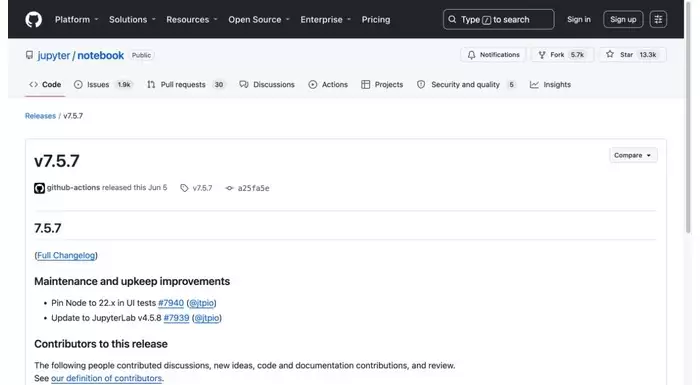
Task: Click the repository icon beside jupyter
Action: click(x=29, y=55)
